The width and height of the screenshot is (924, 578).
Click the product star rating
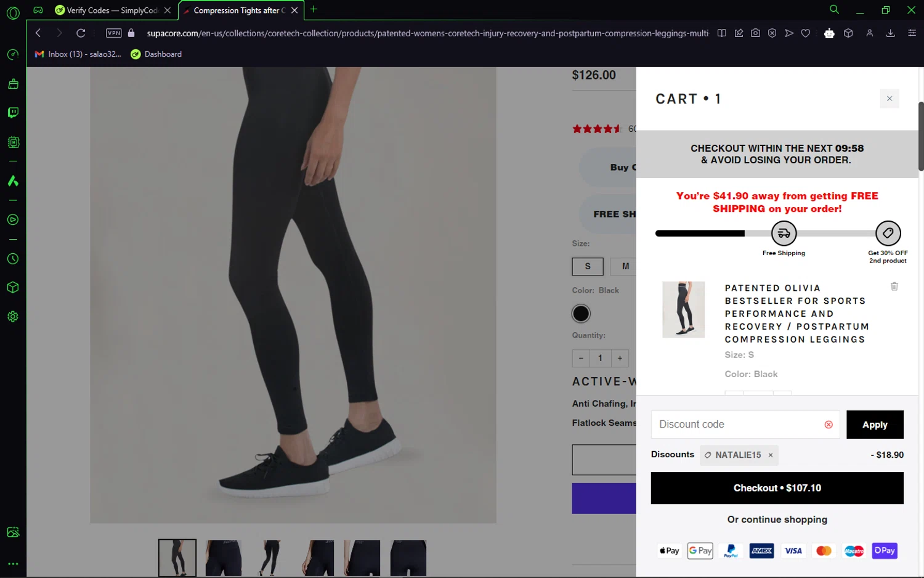point(596,129)
